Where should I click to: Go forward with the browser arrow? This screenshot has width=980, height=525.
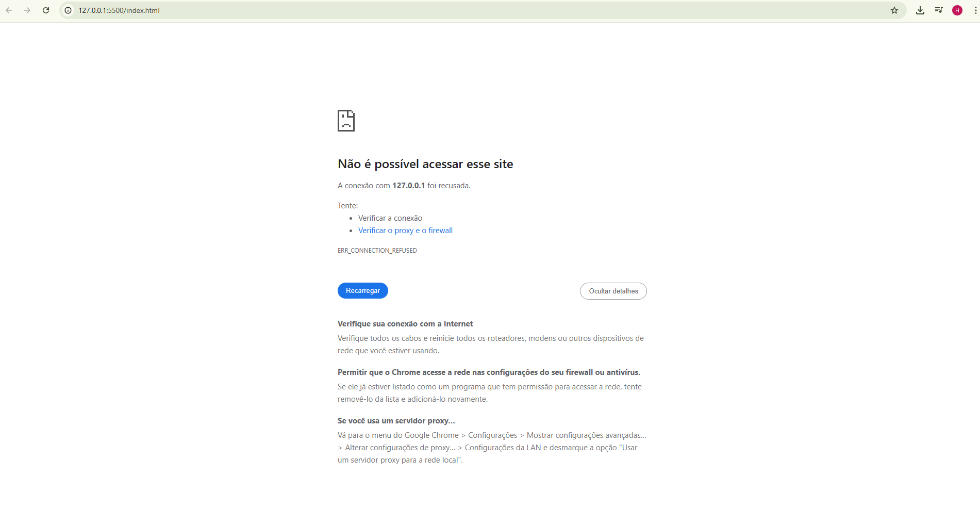27,10
